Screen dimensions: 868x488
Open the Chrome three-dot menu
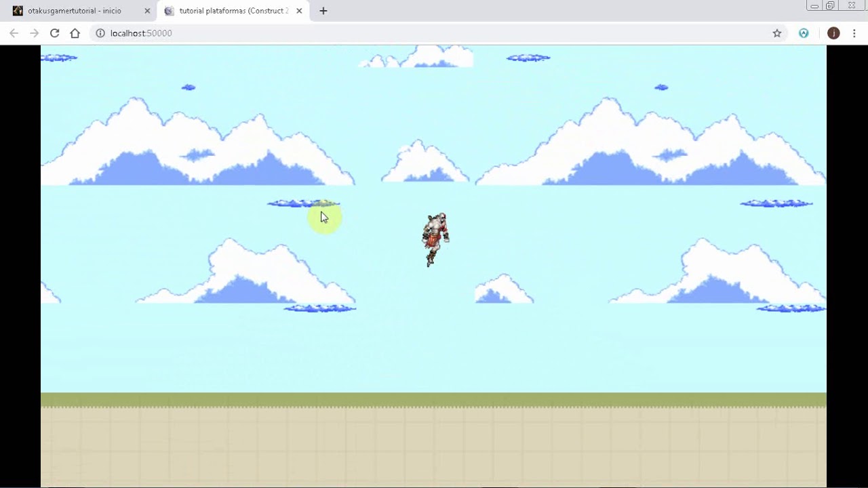[854, 33]
